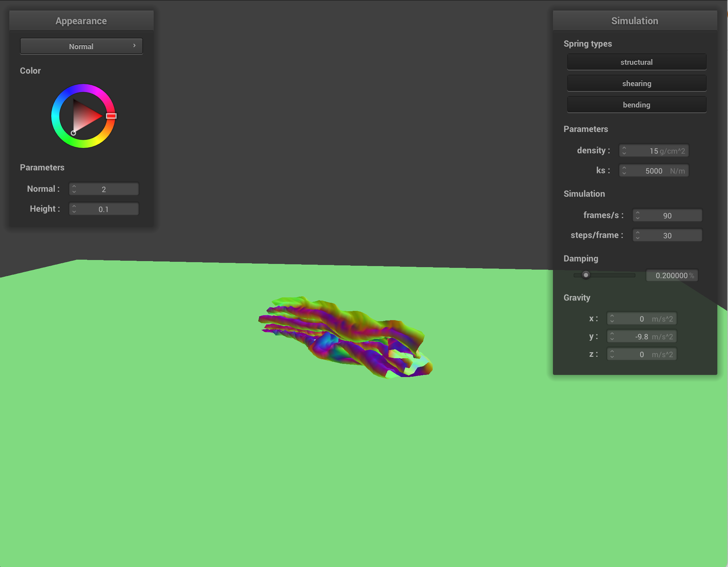Click the density value field
This screenshot has width=728, height=567.
point(654,150)
